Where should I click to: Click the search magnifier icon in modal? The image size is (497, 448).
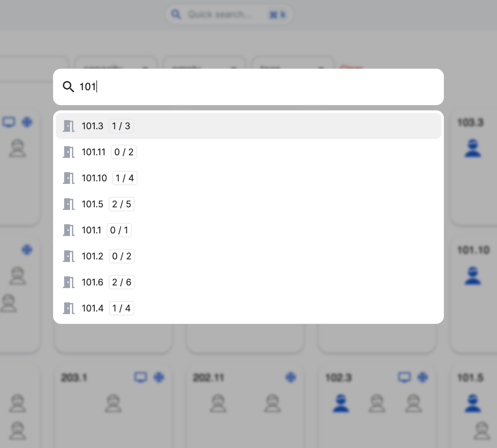point(68,87)
